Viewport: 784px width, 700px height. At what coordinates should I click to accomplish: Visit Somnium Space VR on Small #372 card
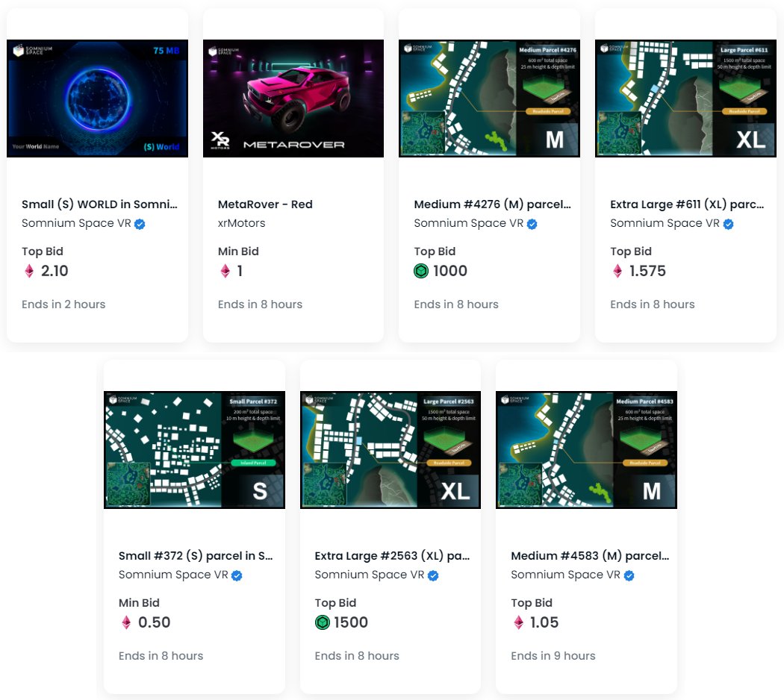[x=173, y=575]
